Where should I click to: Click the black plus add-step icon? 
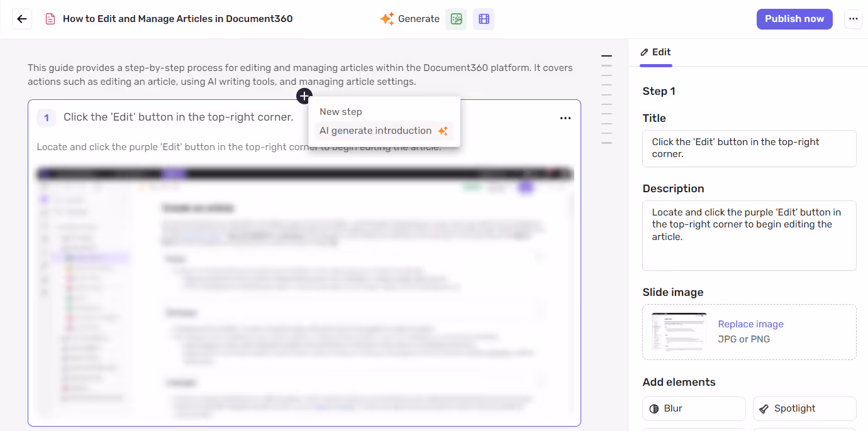coord(304,96)
